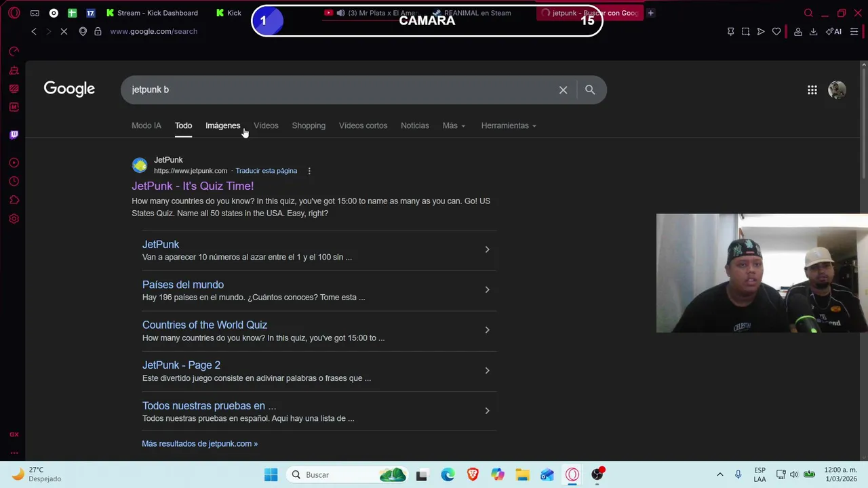
Task: Open Extensions cube icon in sidebar
Action: coord(14,200)
